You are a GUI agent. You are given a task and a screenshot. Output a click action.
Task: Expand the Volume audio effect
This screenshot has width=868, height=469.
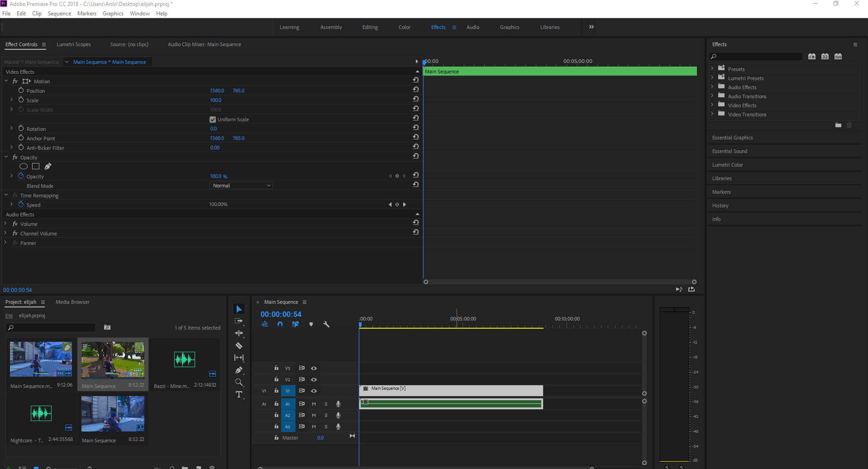6,224
